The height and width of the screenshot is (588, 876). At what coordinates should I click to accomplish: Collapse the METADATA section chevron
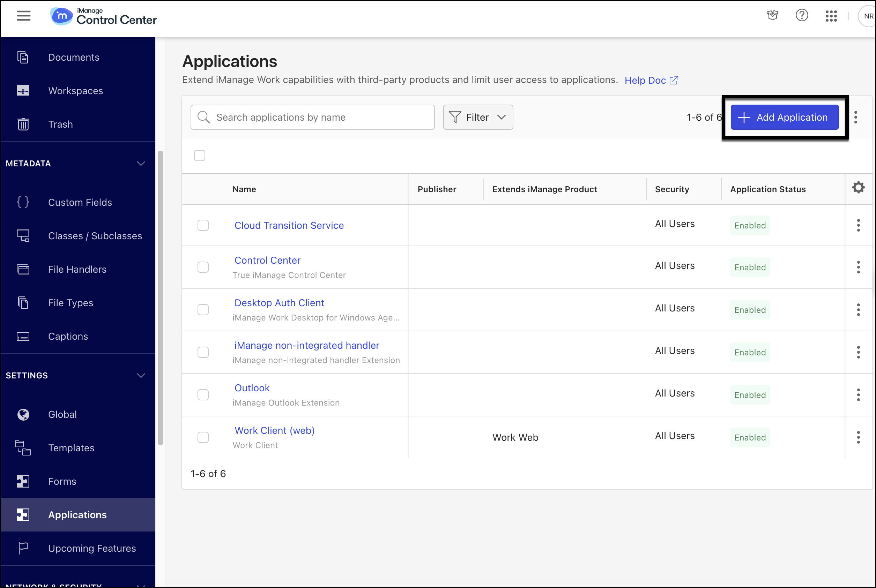pyautogui.click(x=141, y=164)
